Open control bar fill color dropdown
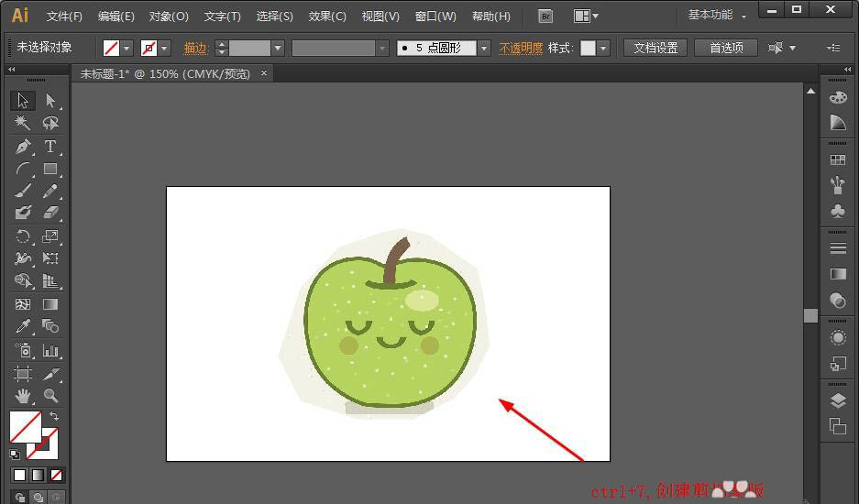Viewport: 859px width, 504px height. [x=127, y=49]
